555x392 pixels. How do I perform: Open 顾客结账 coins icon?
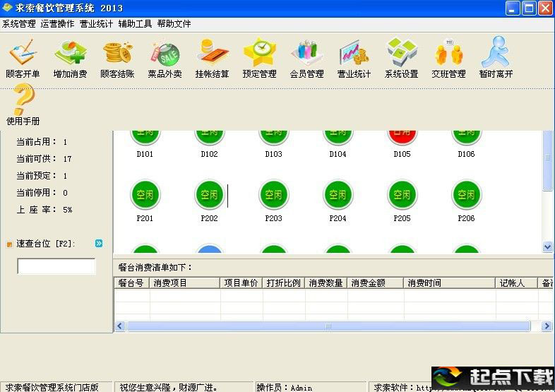[117, 59]
